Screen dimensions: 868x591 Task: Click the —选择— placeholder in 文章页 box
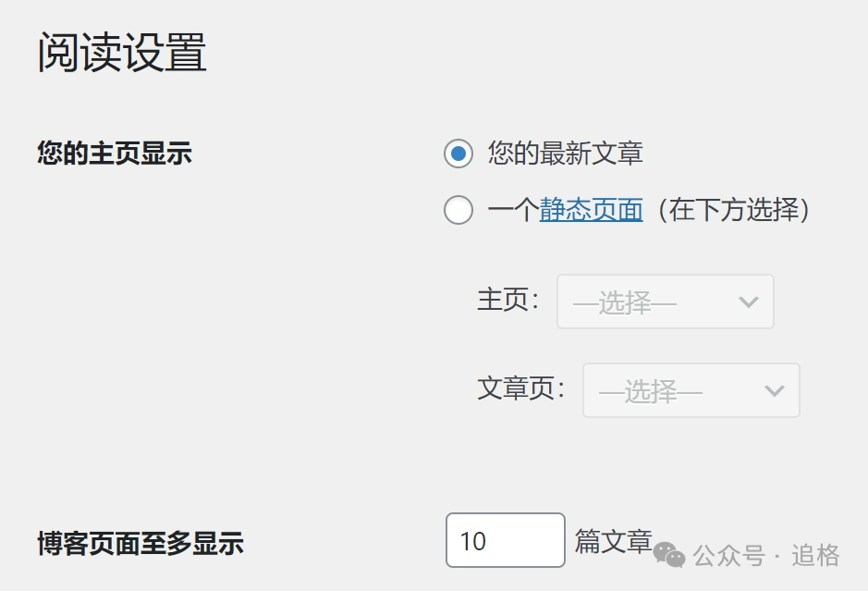651,392
